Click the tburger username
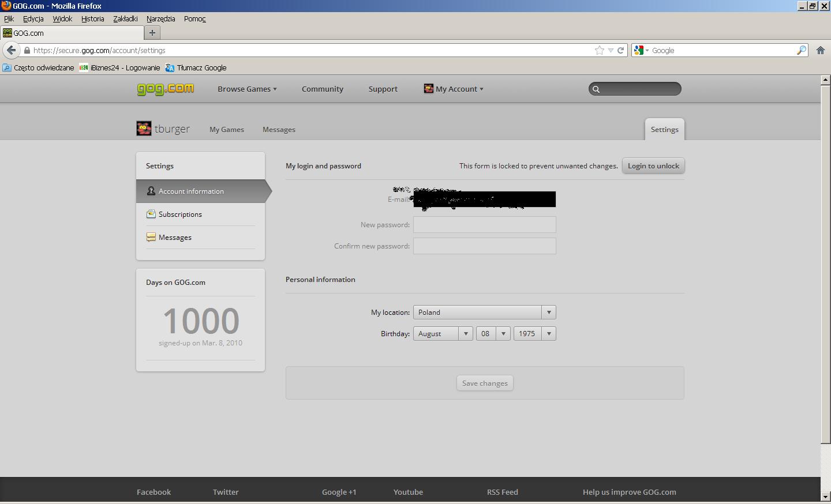This screenshot has width=831, height=504. pos(172,129)
